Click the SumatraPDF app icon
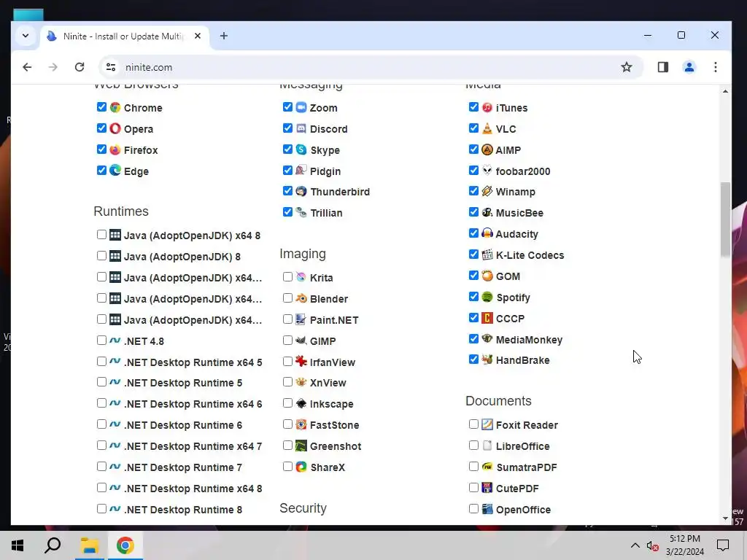Viewport: 747px width, 560px height. [x=487, y=467]
